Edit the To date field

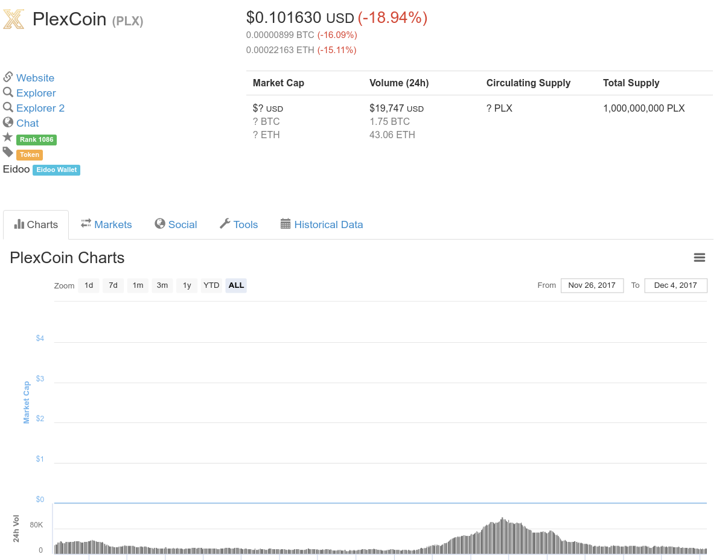coord(675,285)
